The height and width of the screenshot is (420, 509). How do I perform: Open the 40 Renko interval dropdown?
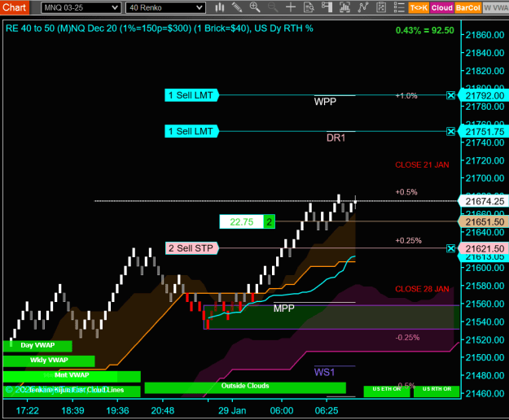(x=165, y=8)
